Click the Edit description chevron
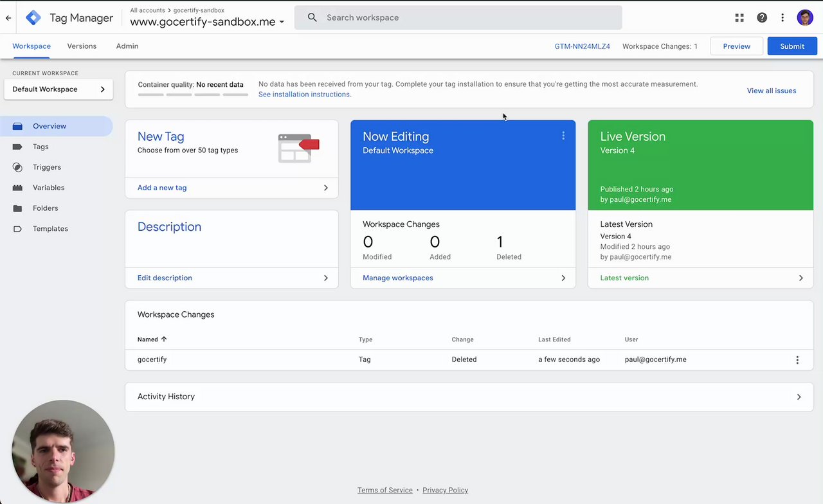 pos(326,278)
